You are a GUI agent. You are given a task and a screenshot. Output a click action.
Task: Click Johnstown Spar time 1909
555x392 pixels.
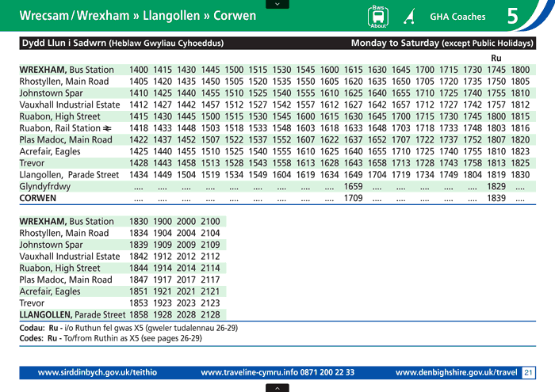[x=162, y=245]
